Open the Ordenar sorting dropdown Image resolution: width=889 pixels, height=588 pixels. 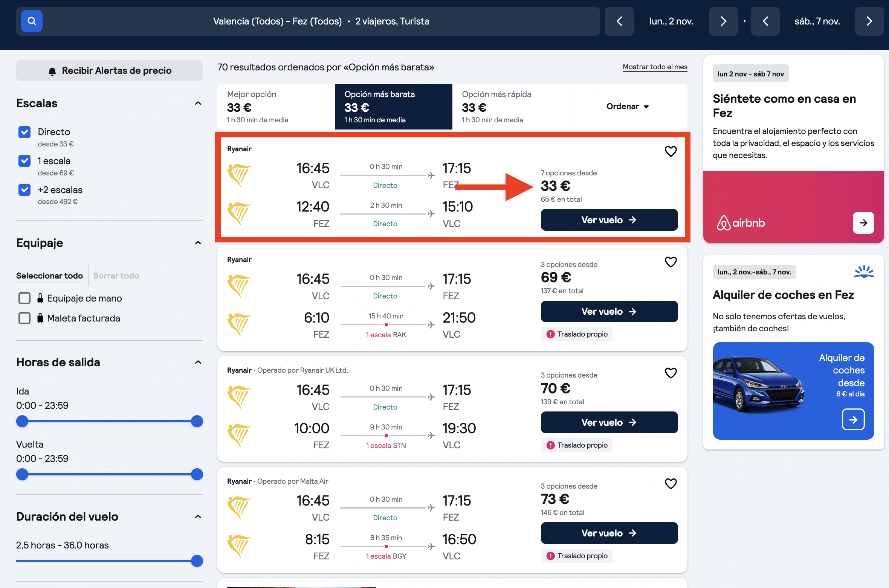click(628, 107)
